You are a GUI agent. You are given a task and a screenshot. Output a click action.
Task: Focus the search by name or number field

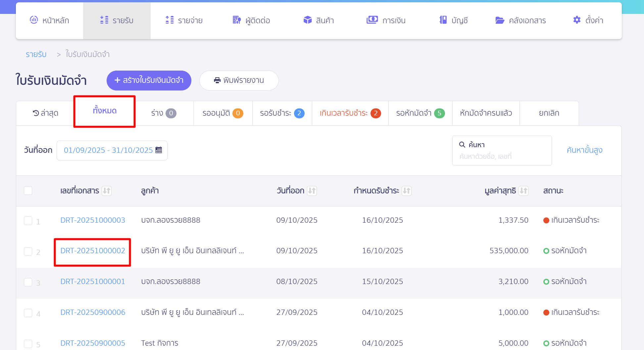click(502, 156)
